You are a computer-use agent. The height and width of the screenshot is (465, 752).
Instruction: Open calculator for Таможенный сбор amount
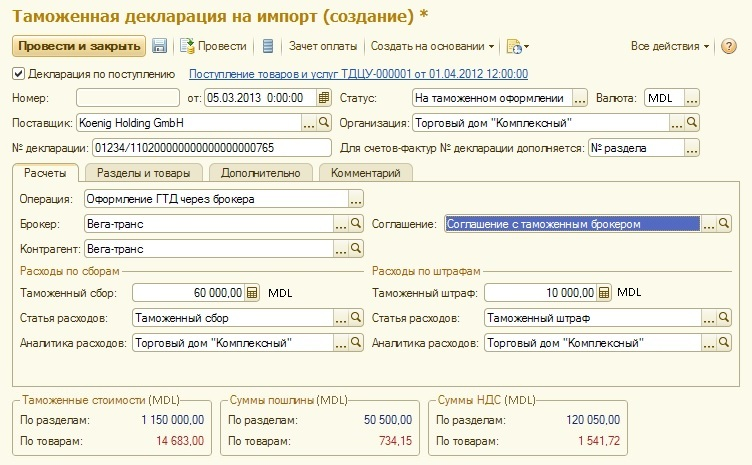coord(252,293)
